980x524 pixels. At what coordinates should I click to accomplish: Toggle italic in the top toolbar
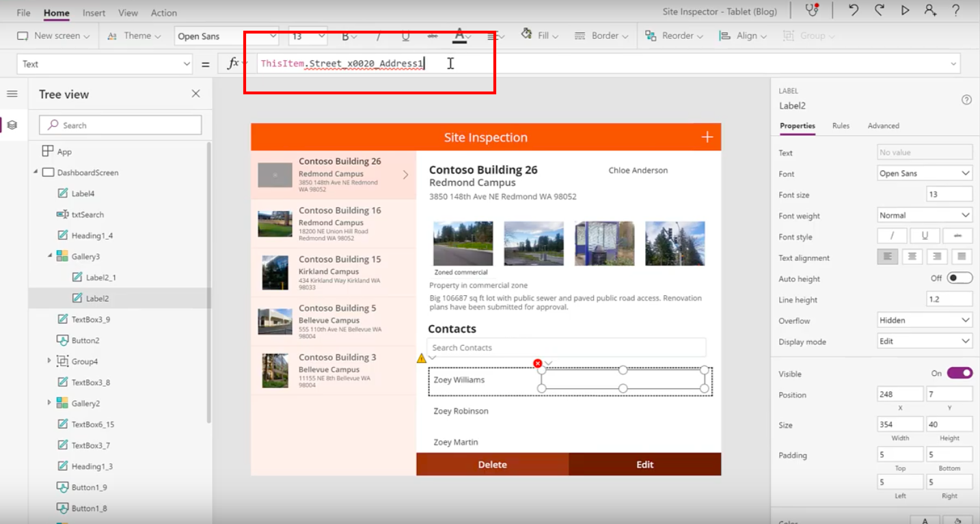[x=378, y=36]
